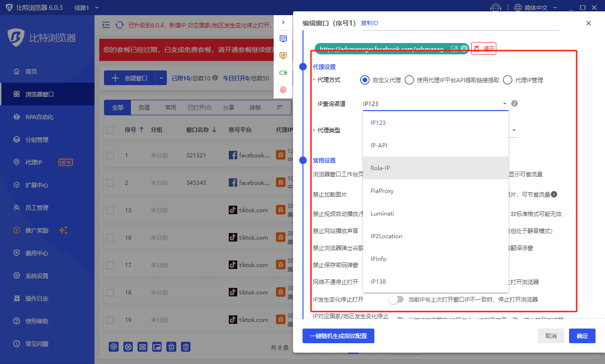The image size is (605, 364).
Task: Open customer service headset icon in title bar
Action: (x=495, y=8)
